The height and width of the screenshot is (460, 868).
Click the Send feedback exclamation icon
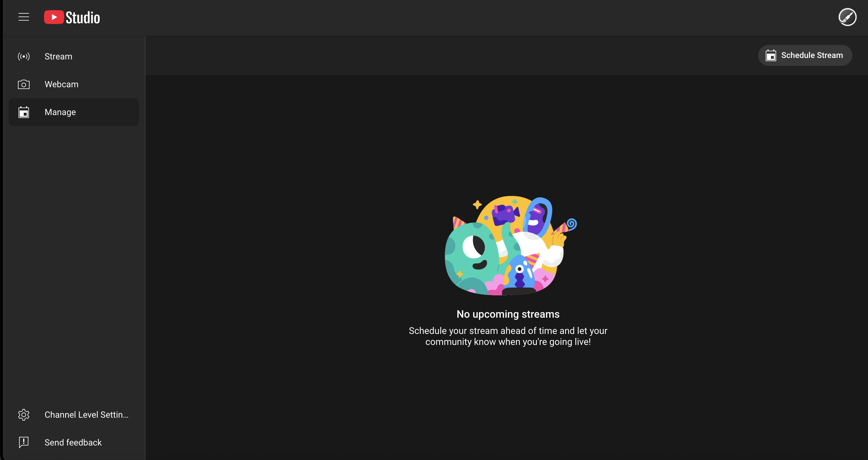[23, 442]
